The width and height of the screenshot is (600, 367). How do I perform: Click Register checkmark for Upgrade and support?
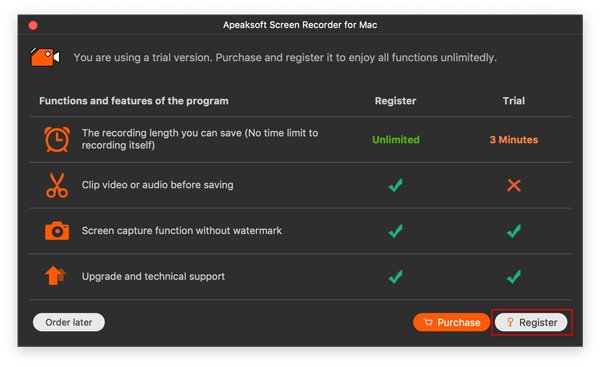click(395, 276)
